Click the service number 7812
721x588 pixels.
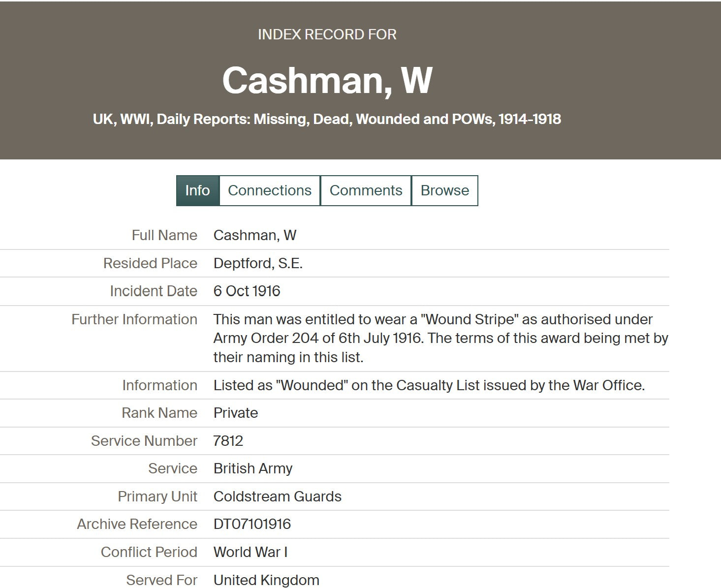point(228,441)
